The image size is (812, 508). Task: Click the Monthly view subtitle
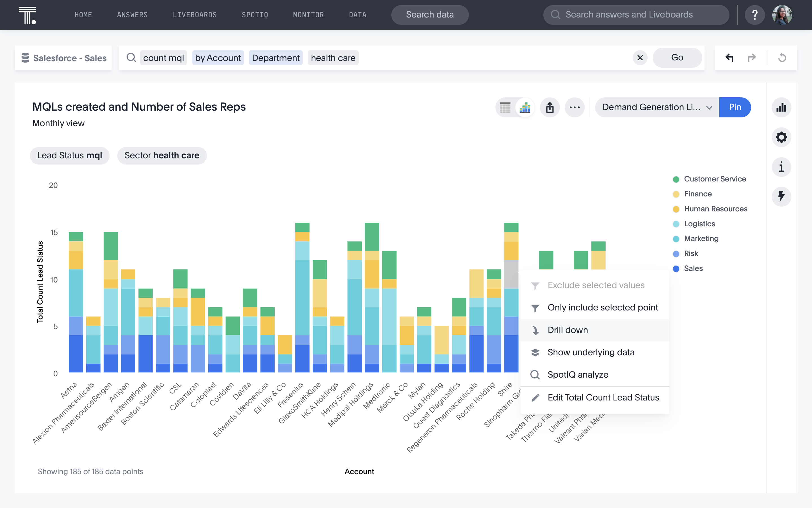(58, 123)
